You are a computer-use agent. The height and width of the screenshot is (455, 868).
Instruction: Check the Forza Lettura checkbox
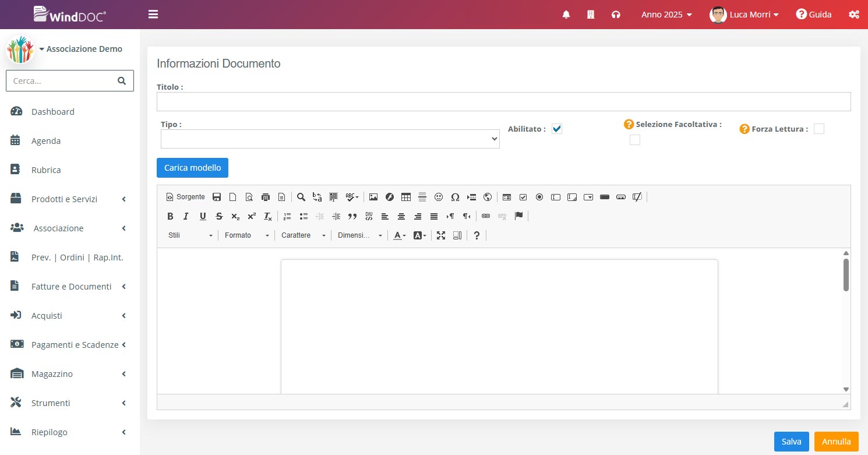pyautogui.click(x=819, y=129)
